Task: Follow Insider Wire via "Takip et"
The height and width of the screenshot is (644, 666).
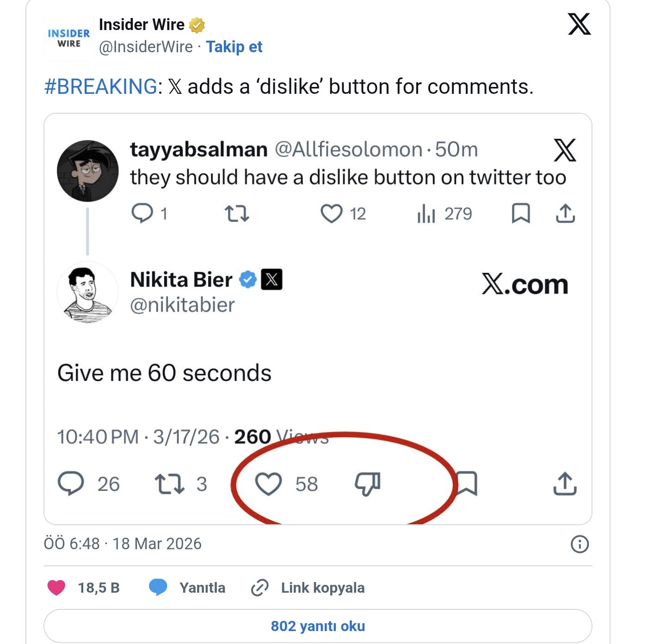Action: point(234,47)
